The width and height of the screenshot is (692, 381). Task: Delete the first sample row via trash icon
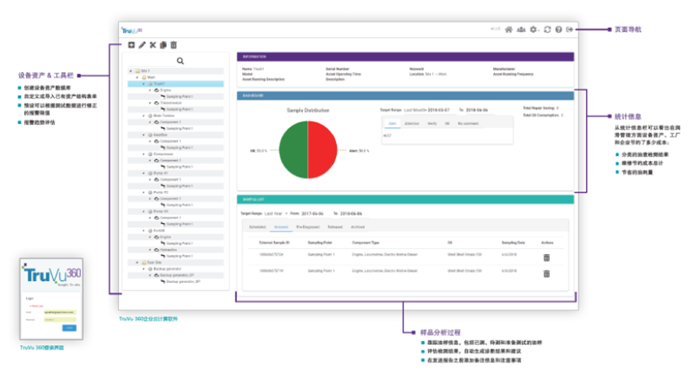546,258
